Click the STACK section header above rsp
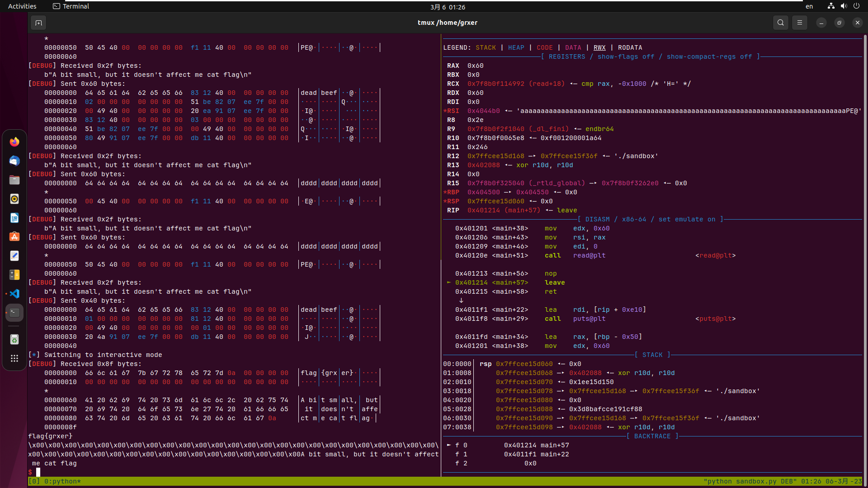The width and height of the screenshot is (868, 488). (x=652, y=355)
